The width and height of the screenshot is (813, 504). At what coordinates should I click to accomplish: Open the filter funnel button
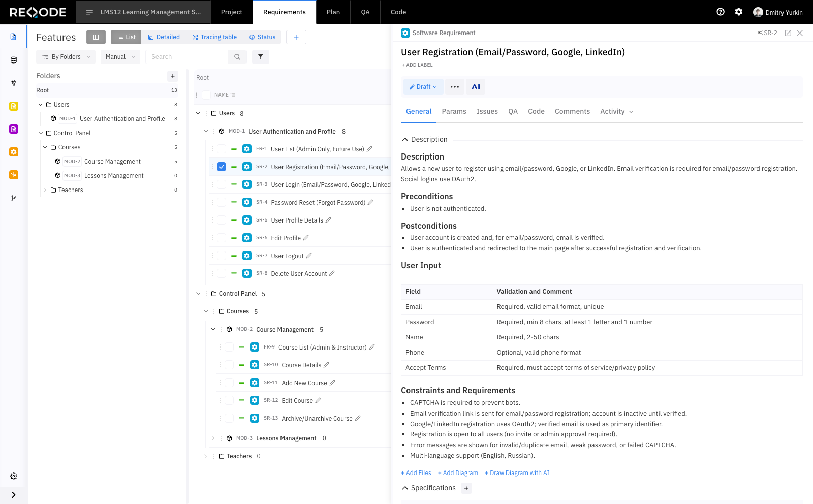coord(261,57)
